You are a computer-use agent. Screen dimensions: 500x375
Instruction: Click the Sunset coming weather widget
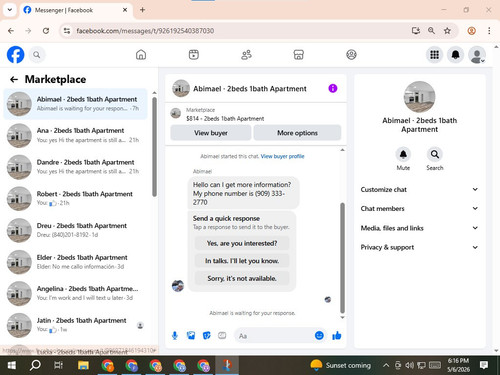pos(340,365)
